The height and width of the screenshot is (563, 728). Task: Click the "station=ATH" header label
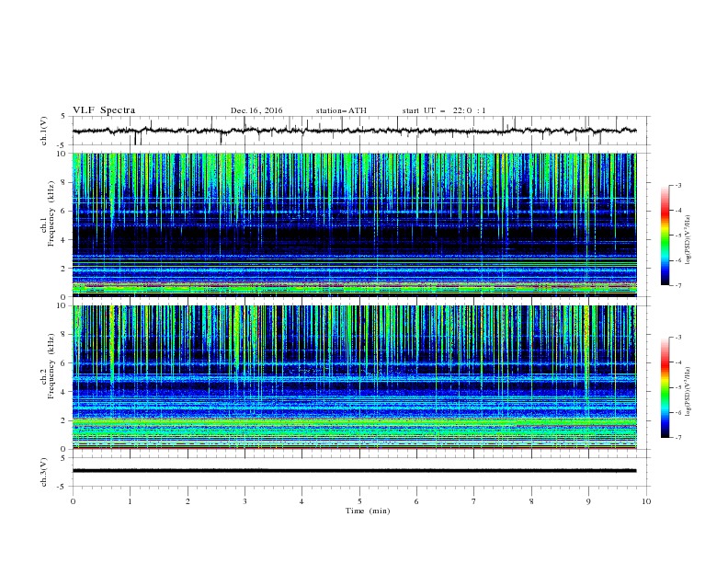[341, 110]
